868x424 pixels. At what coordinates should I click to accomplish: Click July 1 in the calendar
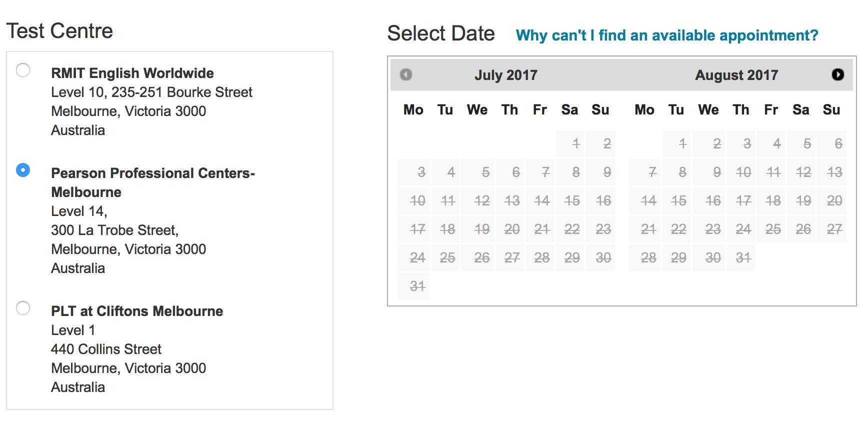pyautogui.click(x=571, y=144)
